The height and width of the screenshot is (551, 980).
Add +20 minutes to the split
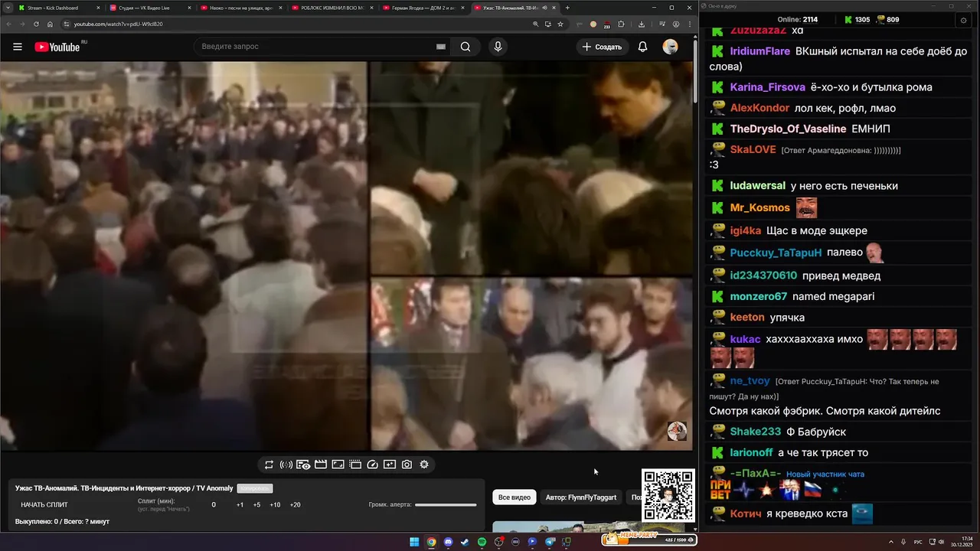(295, 505)
